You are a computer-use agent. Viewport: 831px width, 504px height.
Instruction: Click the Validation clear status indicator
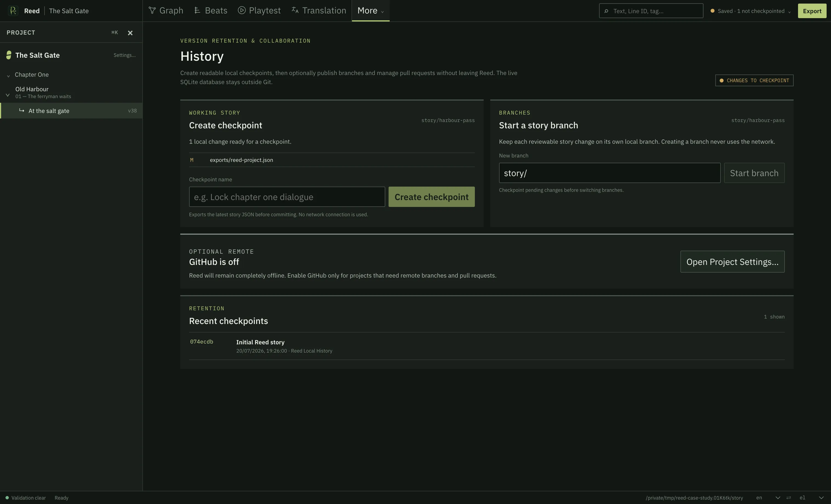point(25,498)
